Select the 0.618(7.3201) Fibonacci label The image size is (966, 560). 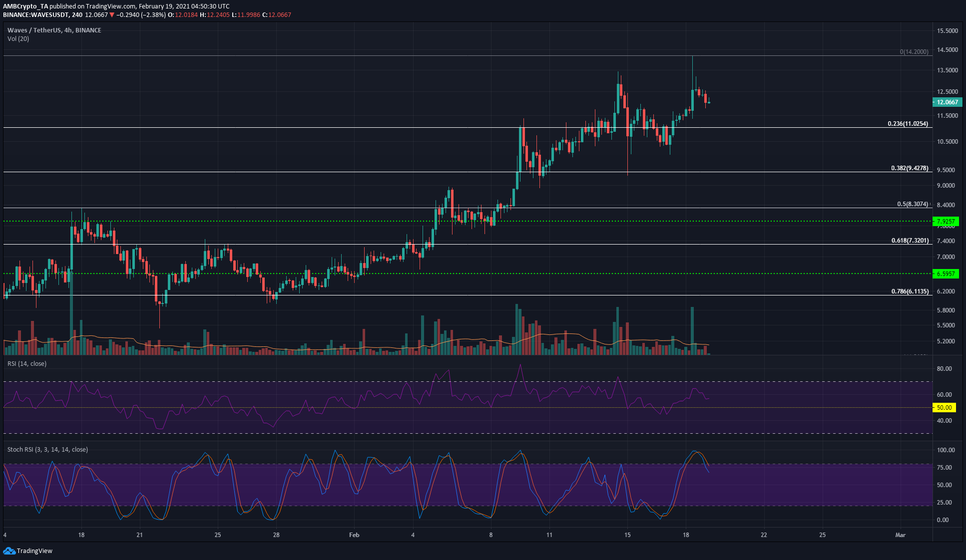pyautogui.click(x=910, y=241)
